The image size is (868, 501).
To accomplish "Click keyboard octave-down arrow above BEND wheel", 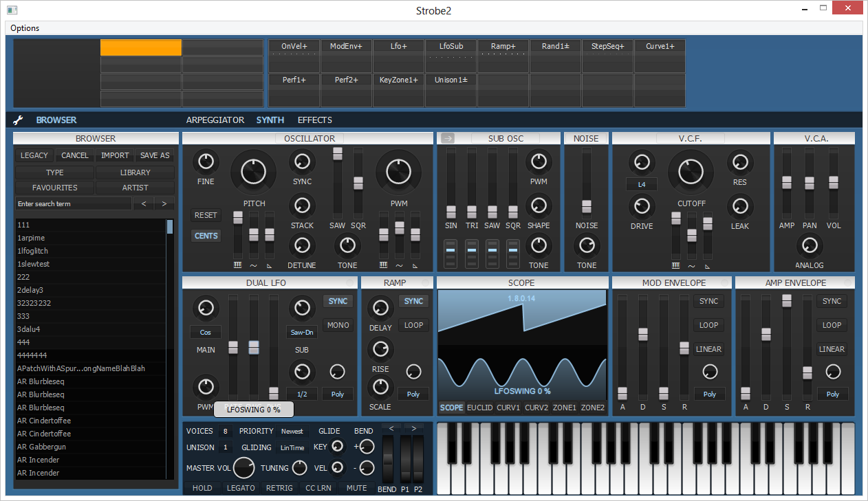I will point(391,428).
